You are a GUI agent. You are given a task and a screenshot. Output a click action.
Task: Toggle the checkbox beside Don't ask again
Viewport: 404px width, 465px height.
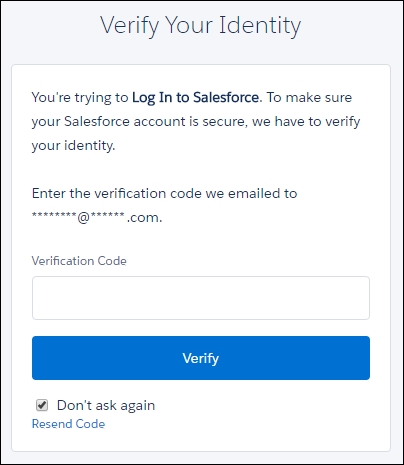(42, 405)
